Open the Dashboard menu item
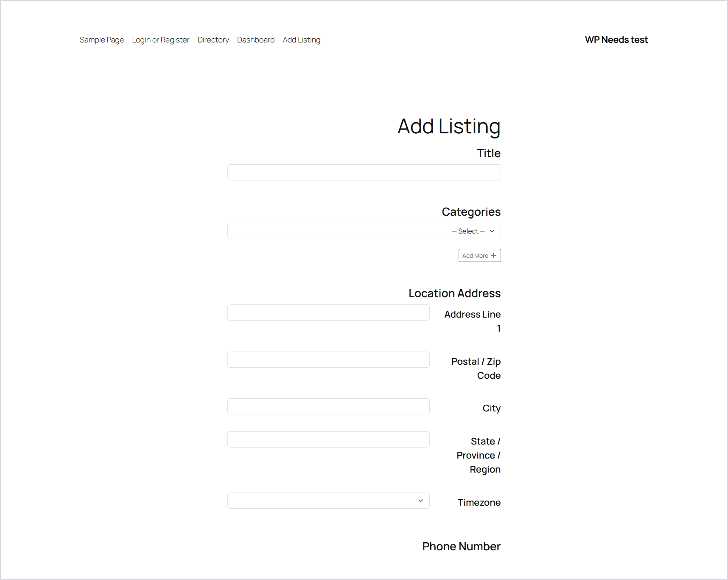728x580 pixels. (x=256, y=40)
